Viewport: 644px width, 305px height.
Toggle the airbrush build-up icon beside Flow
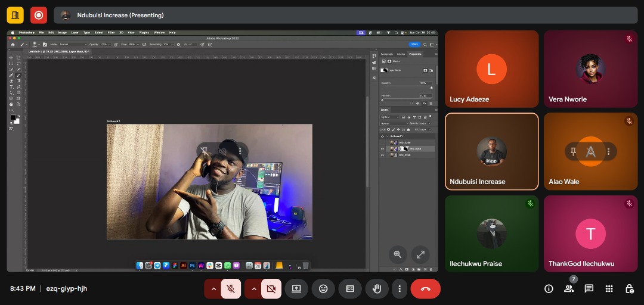pyautogui.click(x=144, y=44)
